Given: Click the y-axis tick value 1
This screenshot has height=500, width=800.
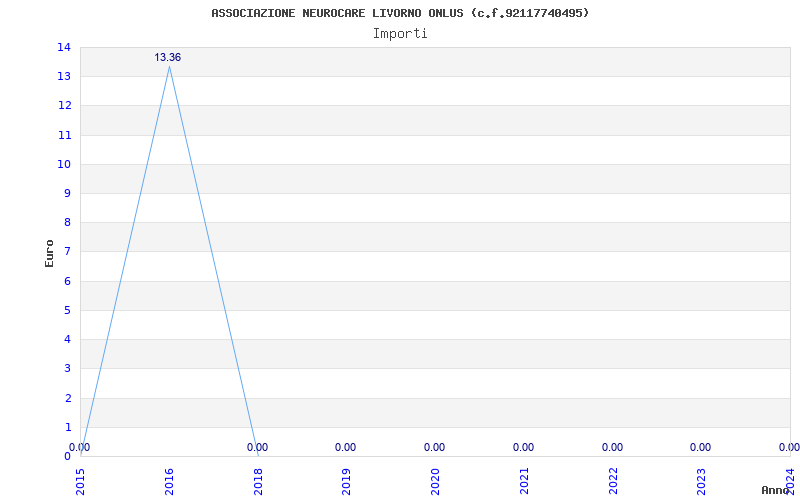Looking at the screenshot, I should pos(68,427).
